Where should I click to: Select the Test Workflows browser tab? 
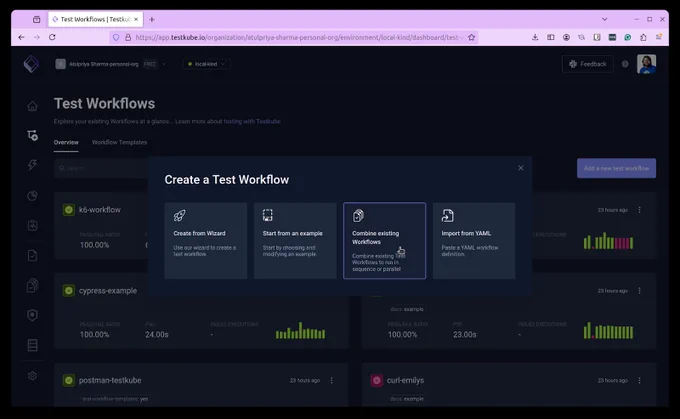tap(95, 20)
